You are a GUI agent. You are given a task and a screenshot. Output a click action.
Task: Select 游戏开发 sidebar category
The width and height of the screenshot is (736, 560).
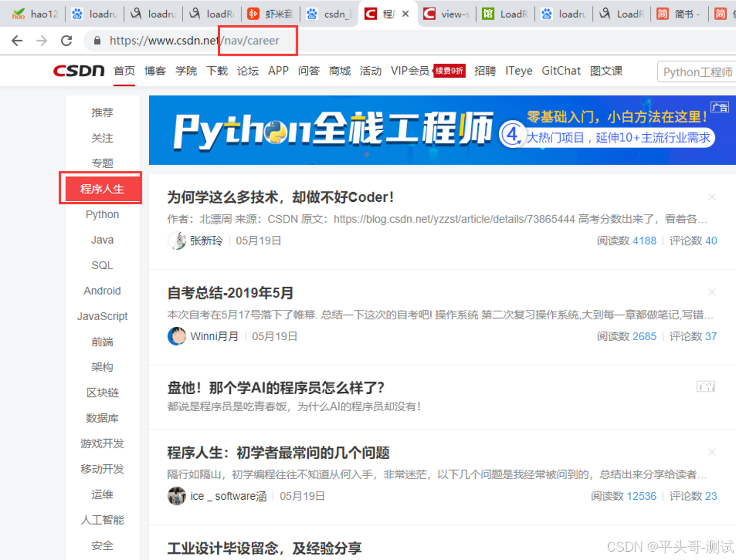102,444
